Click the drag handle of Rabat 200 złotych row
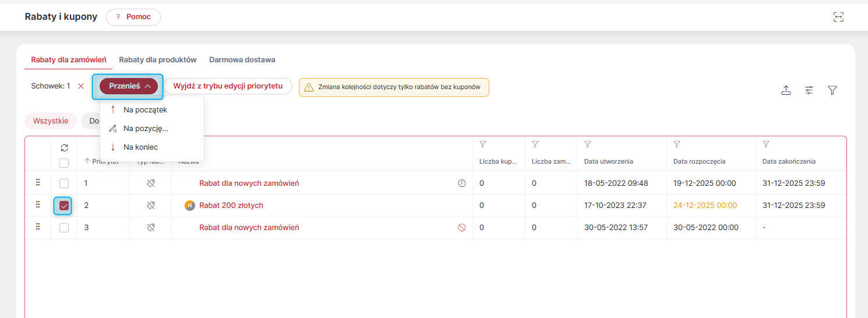The width and height of the screenshot is (868, 318). pos(38,205)
